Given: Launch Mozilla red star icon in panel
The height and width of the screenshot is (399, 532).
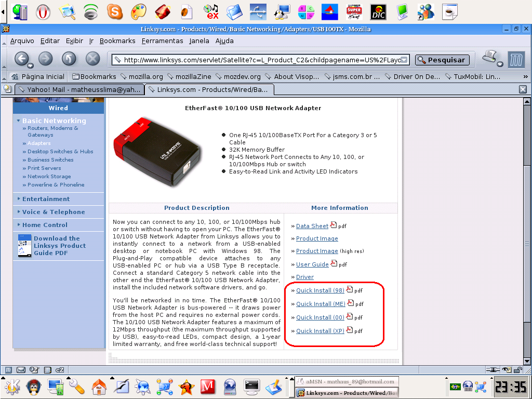Looking at the screenshot, I should click(x=187, y=387).
